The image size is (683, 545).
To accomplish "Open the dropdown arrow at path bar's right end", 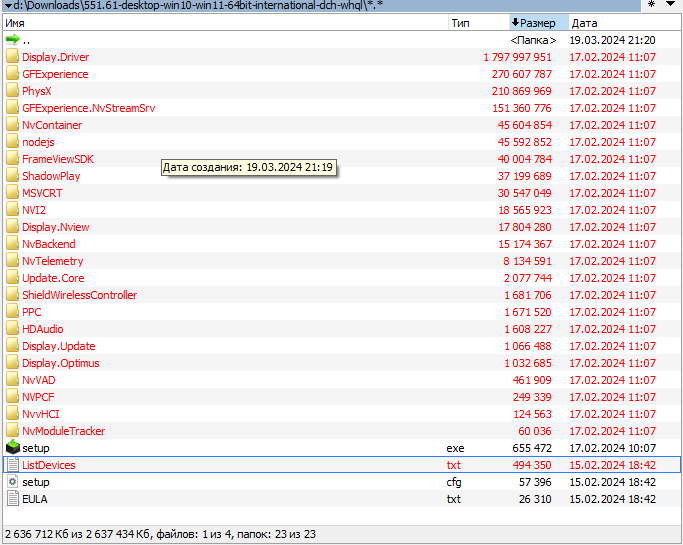I will [x=671, y=4].
